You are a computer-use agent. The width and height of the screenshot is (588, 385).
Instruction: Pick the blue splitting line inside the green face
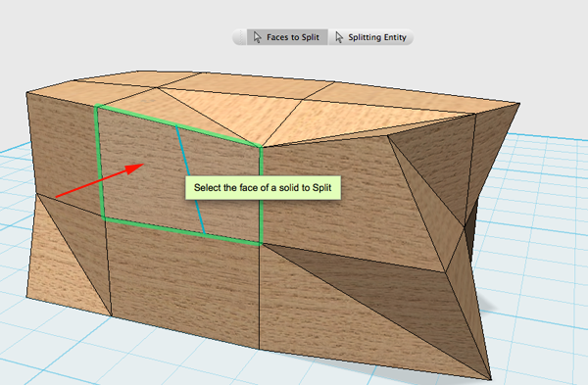coord(190,179)
